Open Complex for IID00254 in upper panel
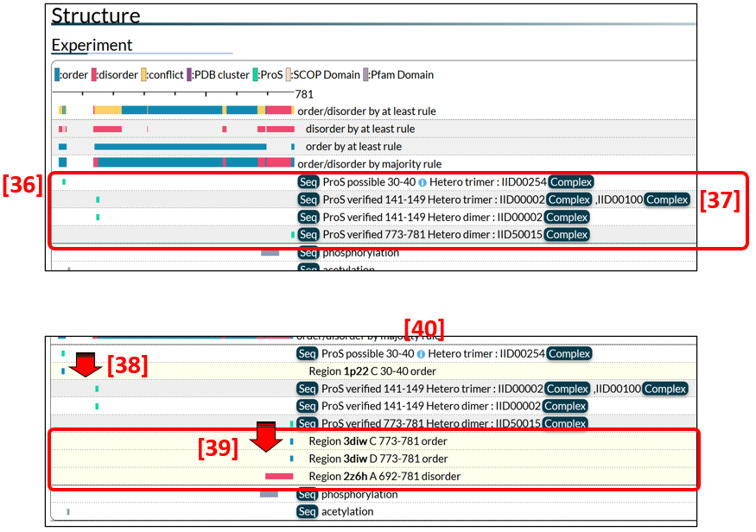The height and width of the screenshot is (532, 756). 571,182
